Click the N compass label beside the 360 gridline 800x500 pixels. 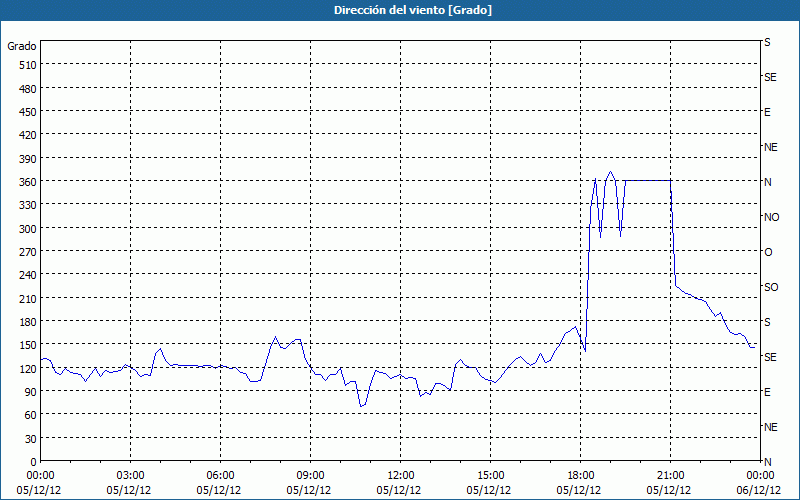pyautogui.click(x=768, y=182)
